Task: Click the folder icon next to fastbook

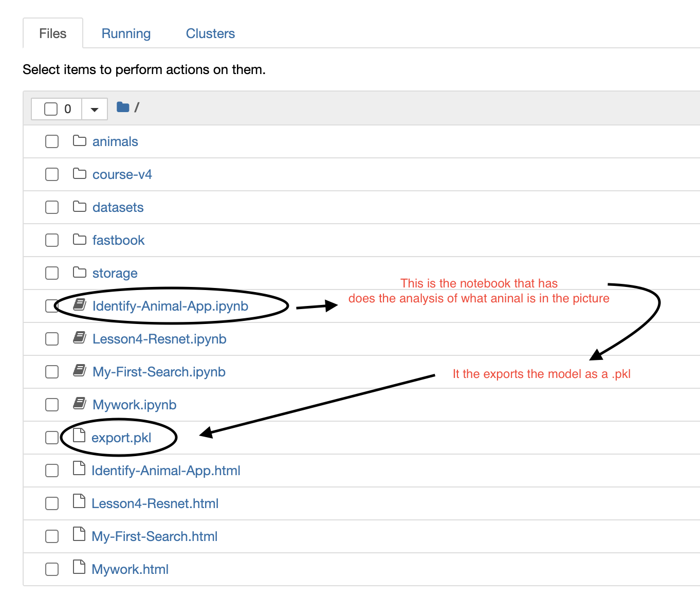Action: (80, 239)
